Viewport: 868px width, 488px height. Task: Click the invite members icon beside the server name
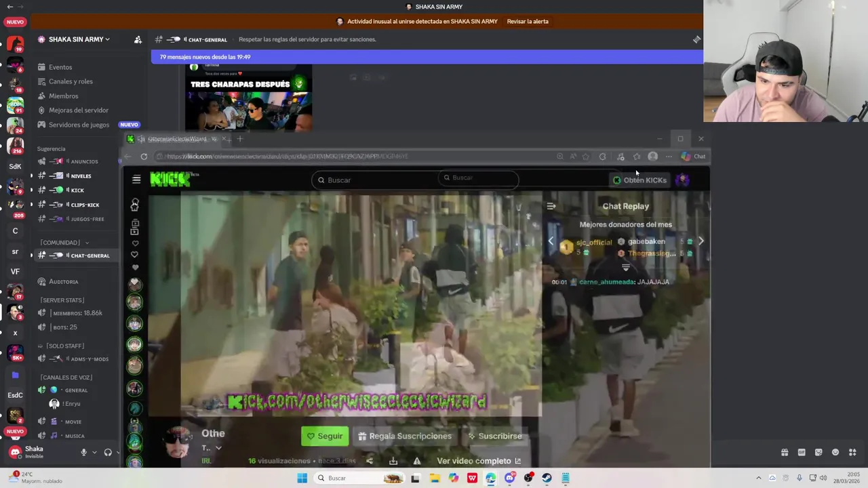138,39
